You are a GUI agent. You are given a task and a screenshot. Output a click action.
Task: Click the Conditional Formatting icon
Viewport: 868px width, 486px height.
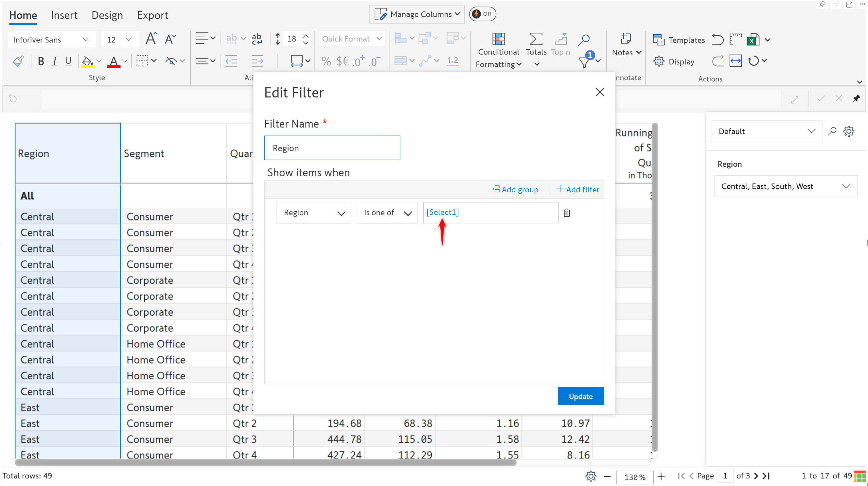(x=498, y=39)
